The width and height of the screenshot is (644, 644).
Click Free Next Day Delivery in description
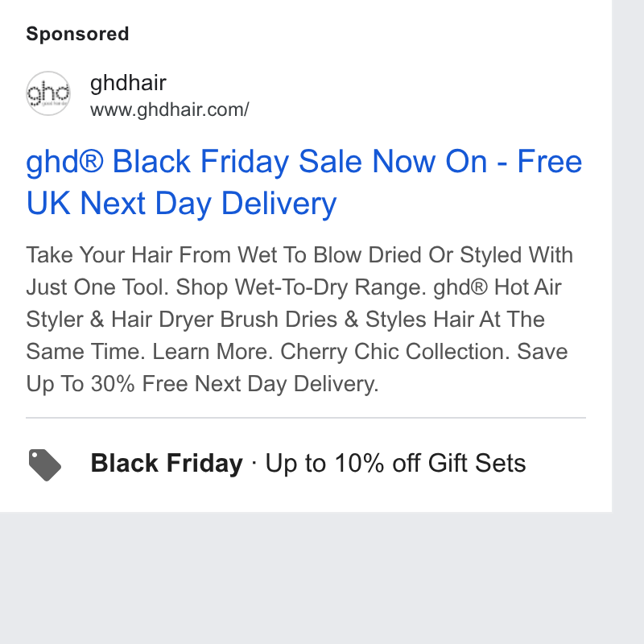tap(260, 385)
